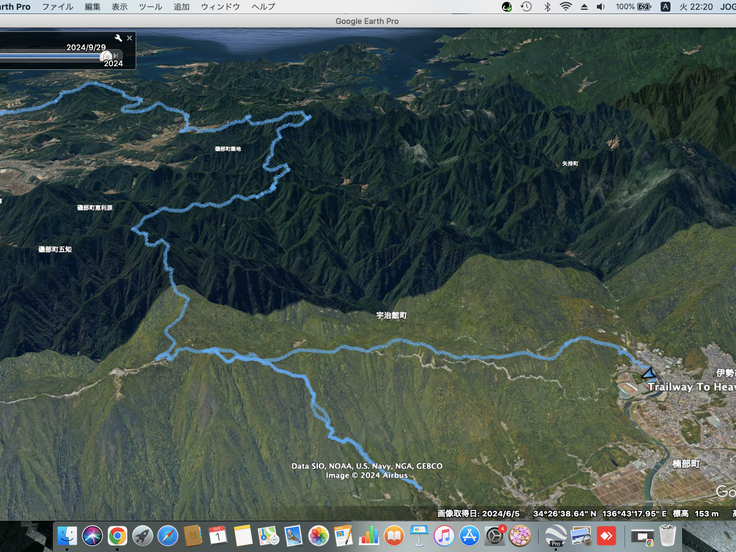Open the Trash in the Dock
The height and width of the screenshot is (552, 736).
click(667, 536)
